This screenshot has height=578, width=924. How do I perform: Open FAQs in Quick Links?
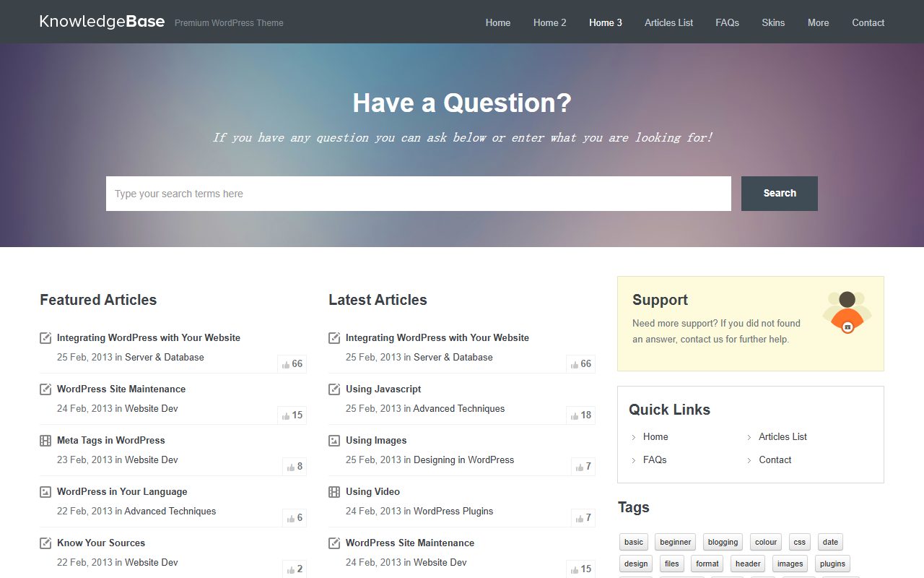(x=655, y=460)
